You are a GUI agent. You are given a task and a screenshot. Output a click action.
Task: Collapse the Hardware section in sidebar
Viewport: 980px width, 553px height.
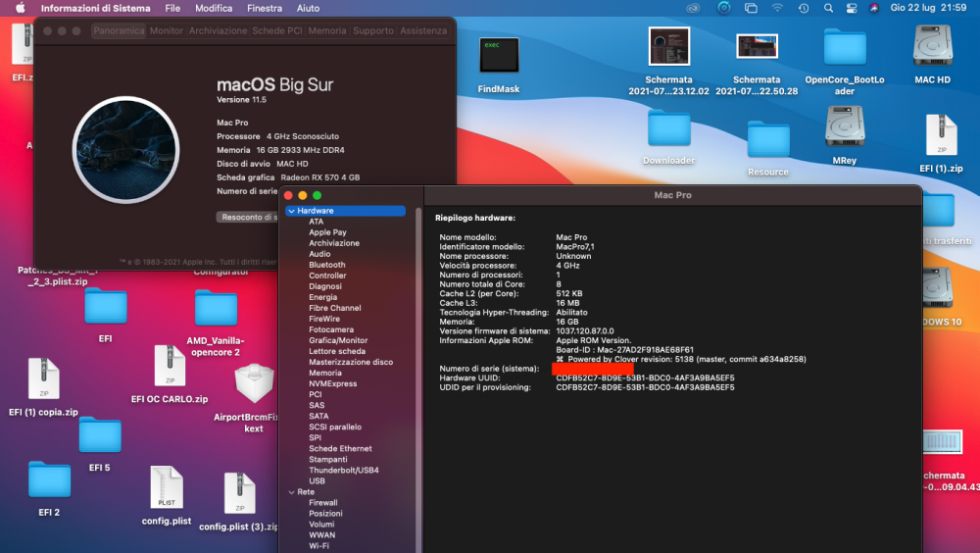click(x=291, y=211)
